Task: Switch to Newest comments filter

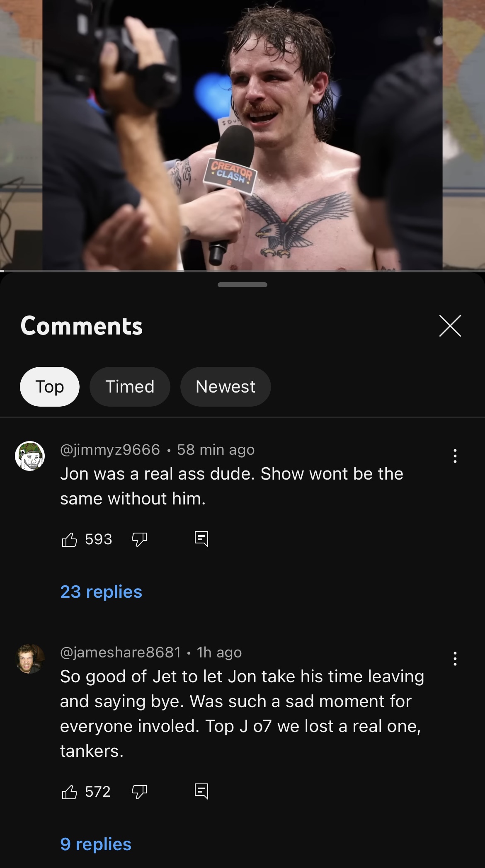Action: 226,386
